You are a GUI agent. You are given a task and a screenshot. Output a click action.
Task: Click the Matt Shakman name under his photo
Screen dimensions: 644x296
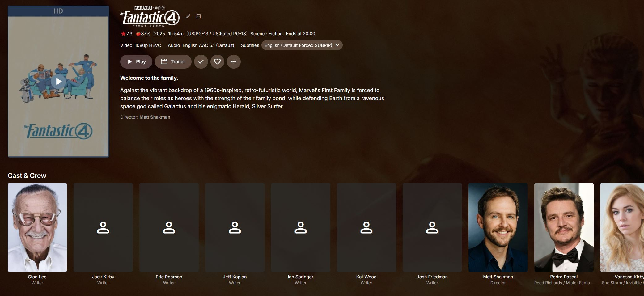[x=498, y=277]
